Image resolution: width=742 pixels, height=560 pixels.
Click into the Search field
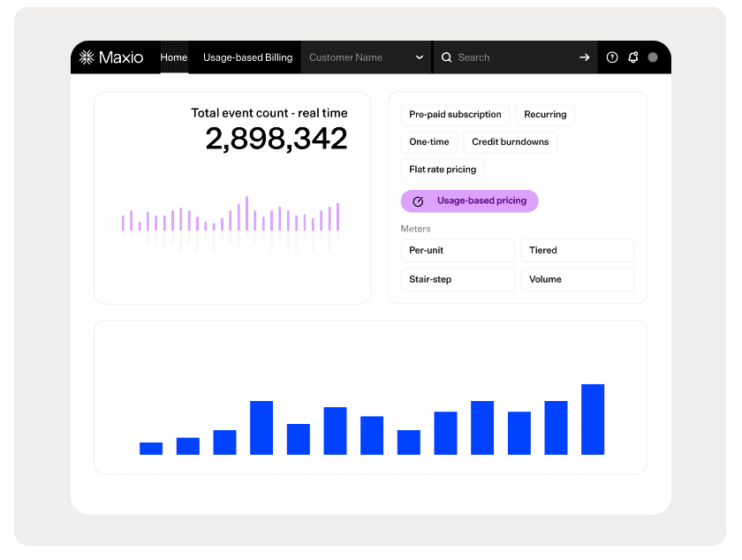(x=516, y=57)
